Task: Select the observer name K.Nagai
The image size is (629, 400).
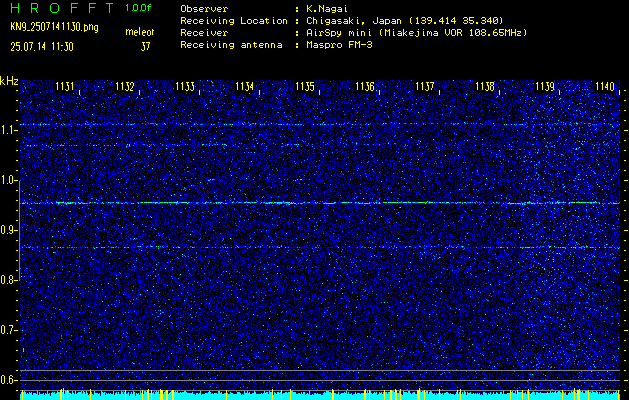Action: [x=327, y=8]
